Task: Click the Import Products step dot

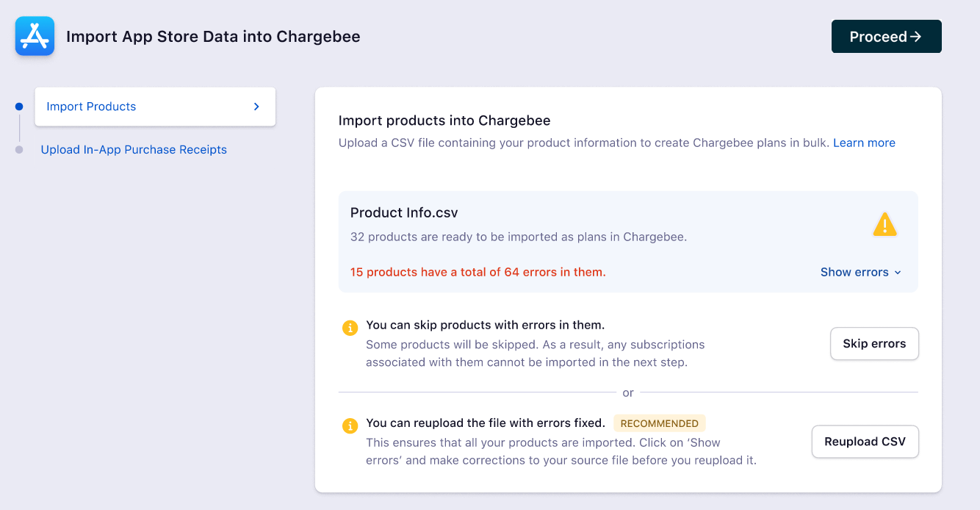Action: coord(19,107)
